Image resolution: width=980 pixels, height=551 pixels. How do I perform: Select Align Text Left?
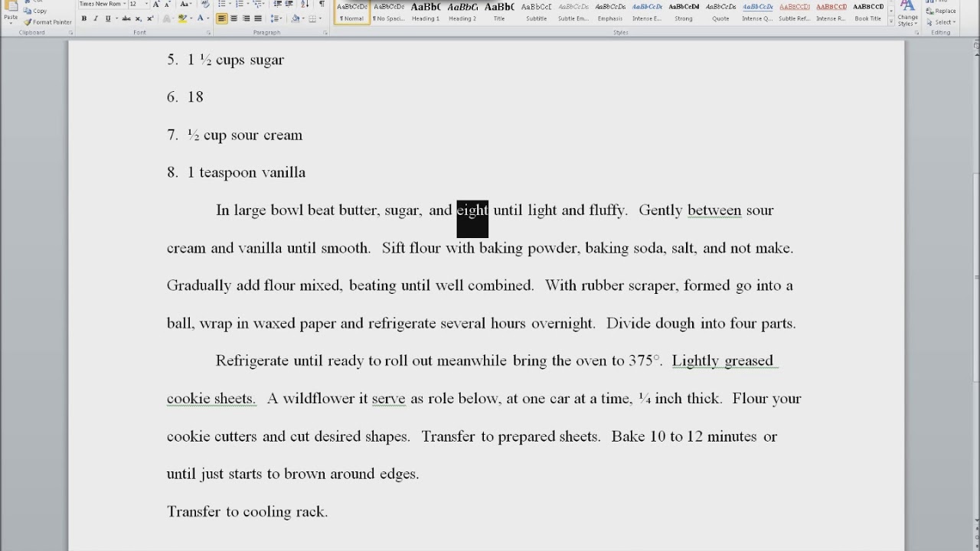pos(222,18)
